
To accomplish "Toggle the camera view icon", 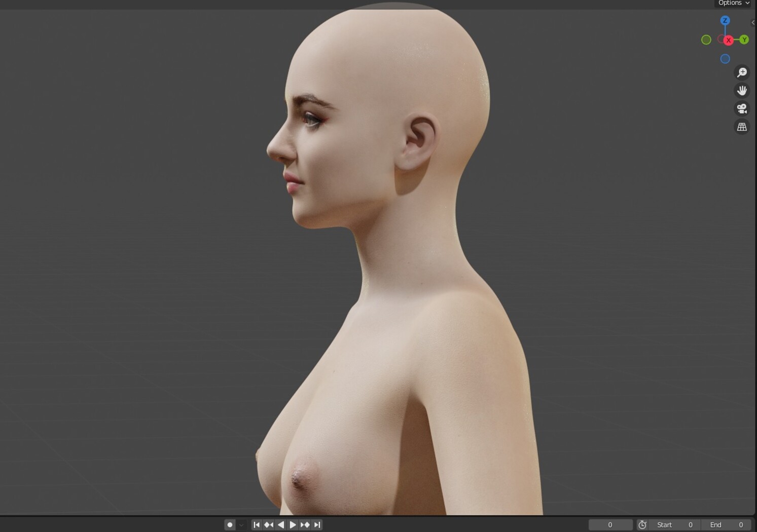I will pyautogui.click(x=742, y=108).
